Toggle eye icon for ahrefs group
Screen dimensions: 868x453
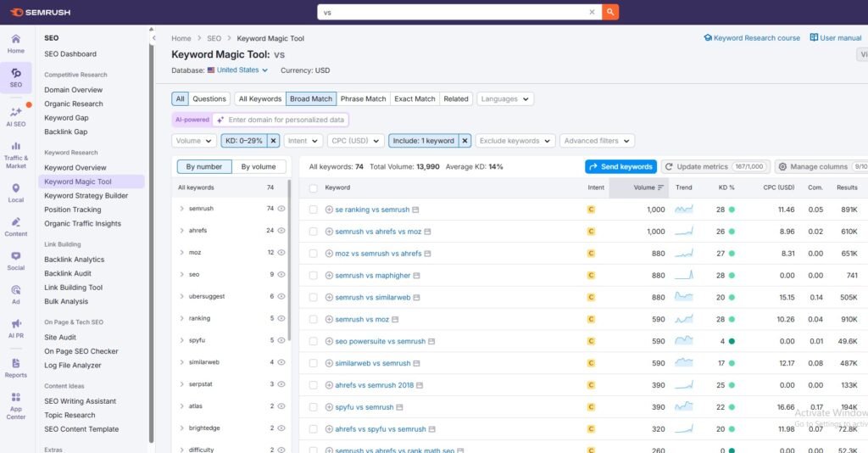(281, 230)
